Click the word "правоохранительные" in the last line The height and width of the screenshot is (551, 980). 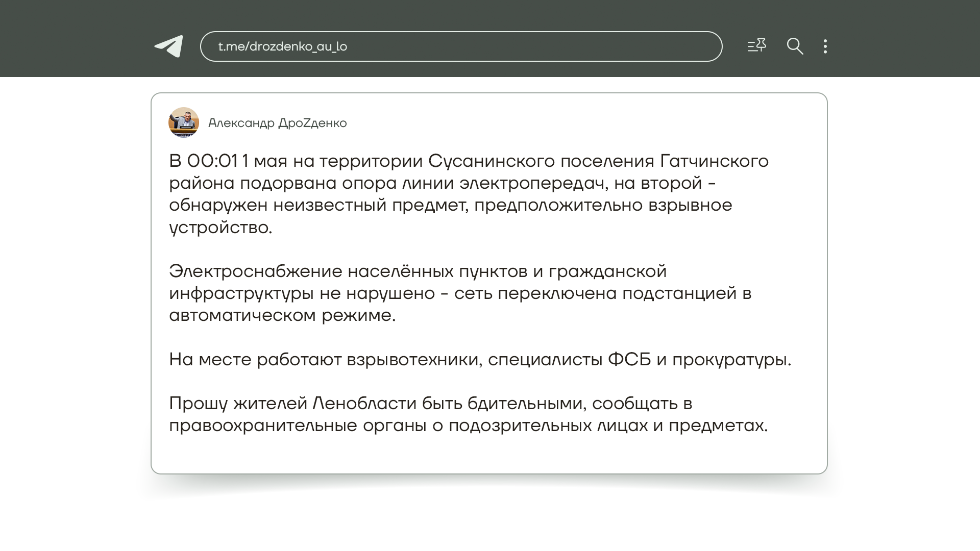pos(263,425)
